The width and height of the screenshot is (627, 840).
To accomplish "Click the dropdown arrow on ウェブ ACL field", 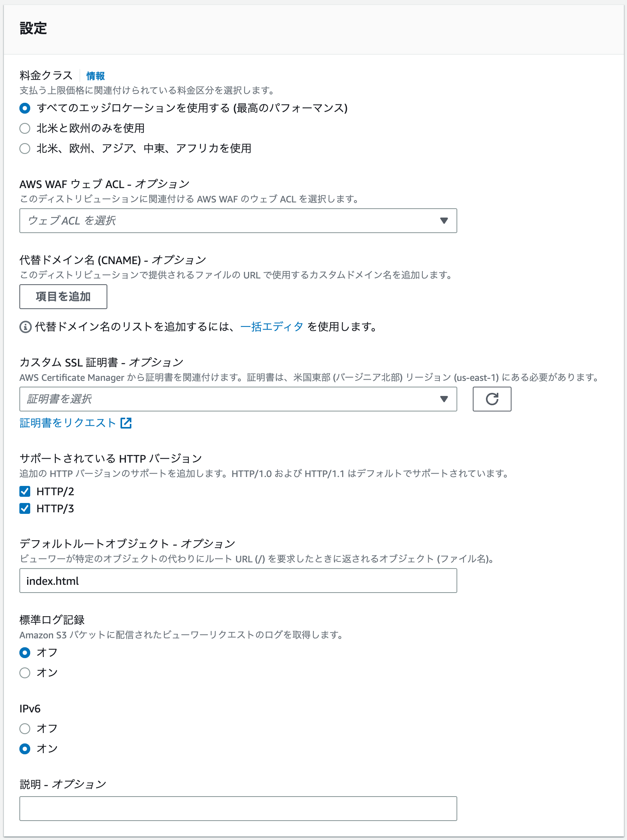I will (x=444, y=221).
